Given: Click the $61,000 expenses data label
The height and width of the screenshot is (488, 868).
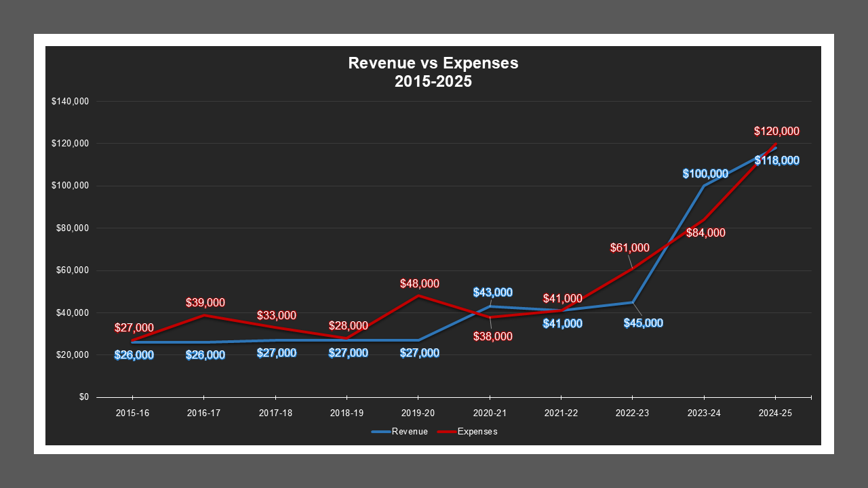Looking at the screenshot, I should pos(629,248).
